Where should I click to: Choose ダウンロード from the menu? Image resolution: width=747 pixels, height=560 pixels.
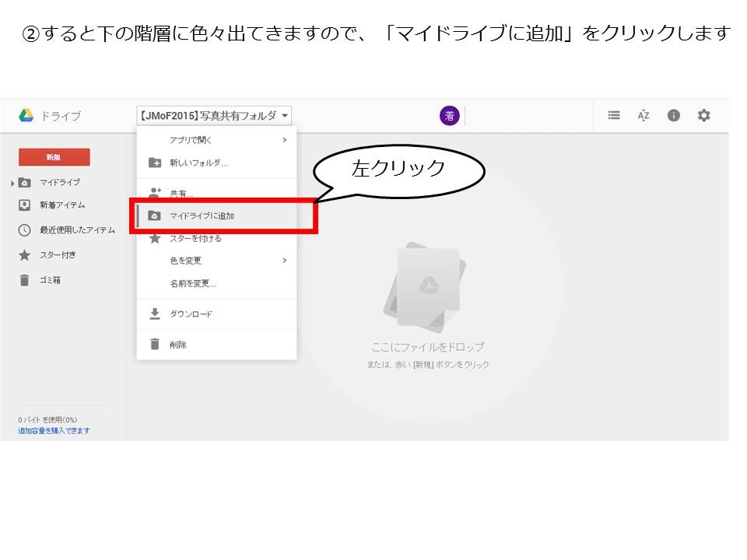(x=217, y=313)
